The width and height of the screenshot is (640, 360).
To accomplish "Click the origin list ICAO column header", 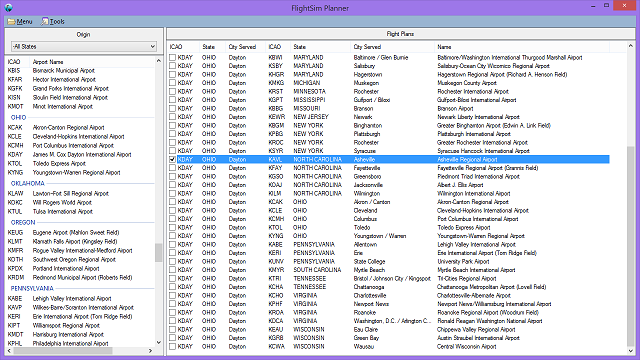I will pyautogui.click(x=18, y=62).
